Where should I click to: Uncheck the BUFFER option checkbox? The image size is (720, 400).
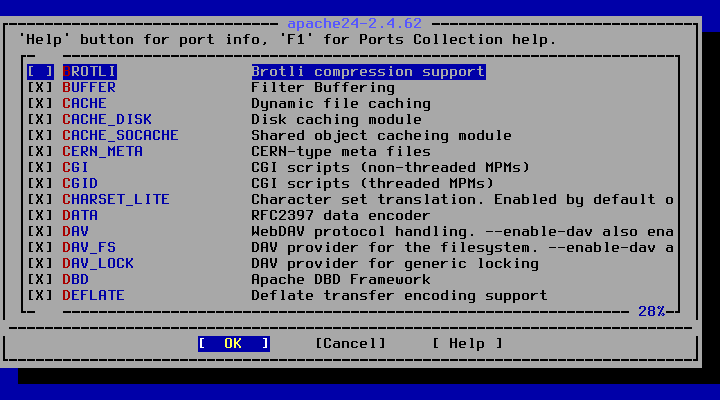(40, 88)
